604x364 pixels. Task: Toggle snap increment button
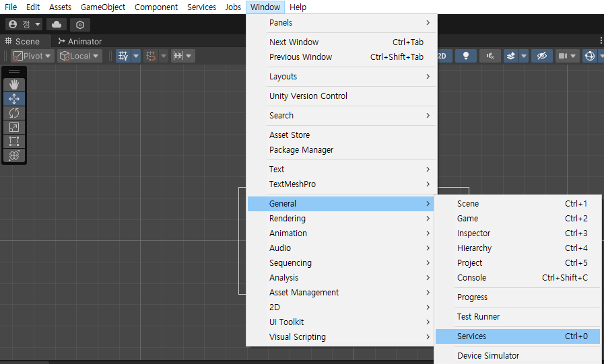tap(151, 56)
